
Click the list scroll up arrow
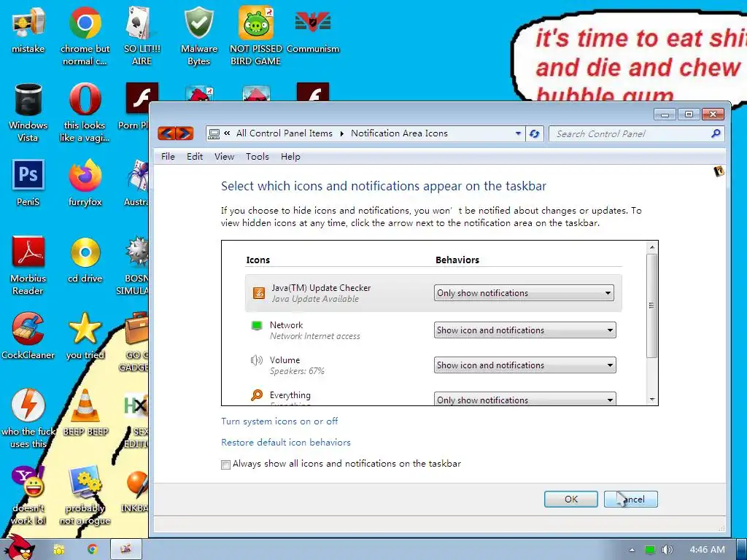pos(652,246)
